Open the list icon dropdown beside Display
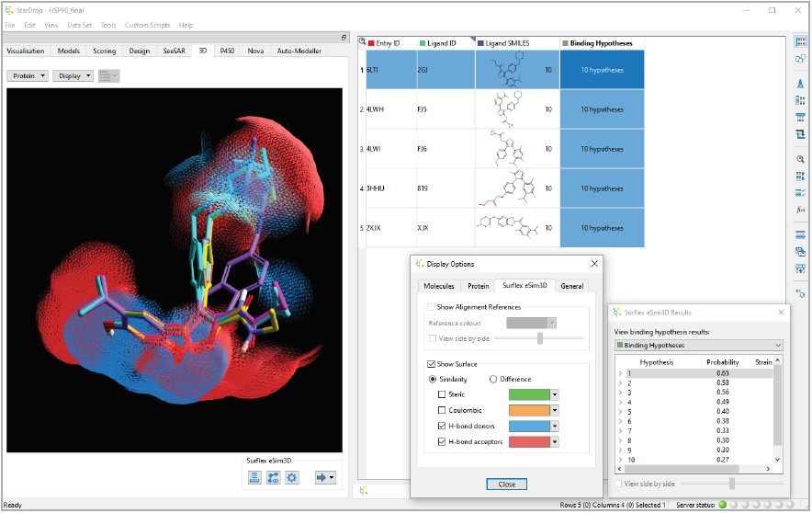 pyautogui.click(x=108, y=76)
